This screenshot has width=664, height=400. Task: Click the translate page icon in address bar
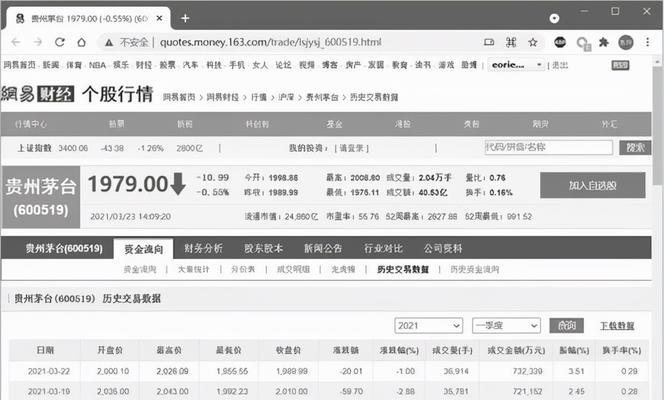tap(511, 42)
